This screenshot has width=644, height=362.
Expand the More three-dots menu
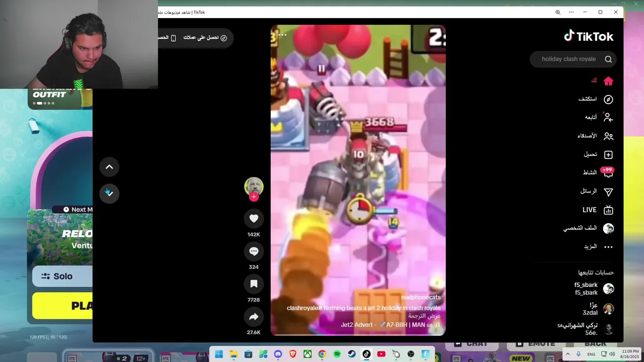pyautogui.click(x=608, y=247)
